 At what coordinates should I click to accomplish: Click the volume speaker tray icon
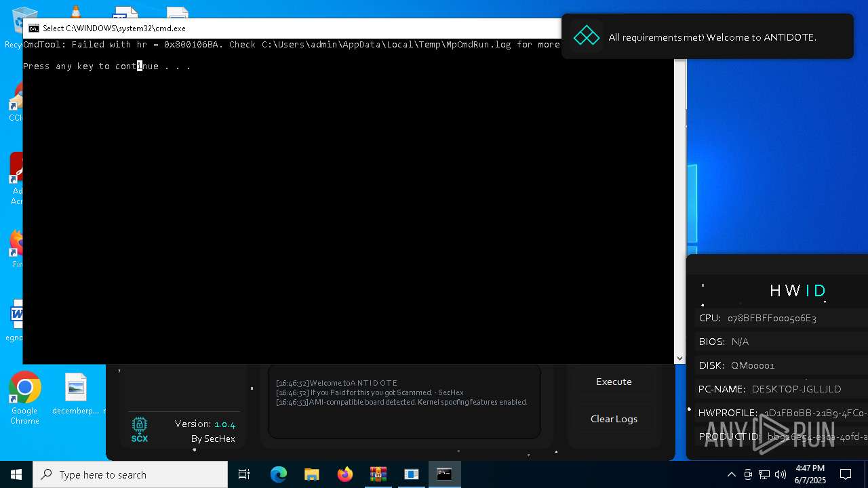pyautogui.click(x=781, y=474)
